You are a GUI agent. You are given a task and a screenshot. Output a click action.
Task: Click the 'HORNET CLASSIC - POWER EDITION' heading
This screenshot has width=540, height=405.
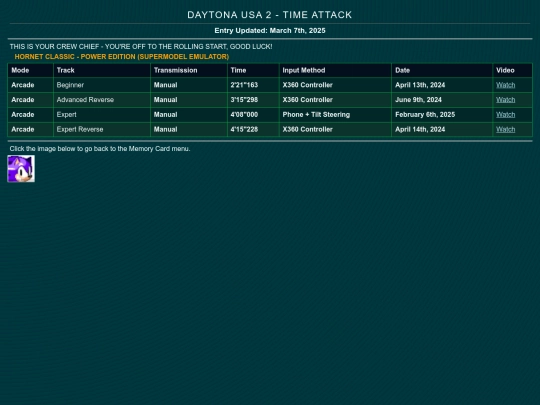(122, 57)
